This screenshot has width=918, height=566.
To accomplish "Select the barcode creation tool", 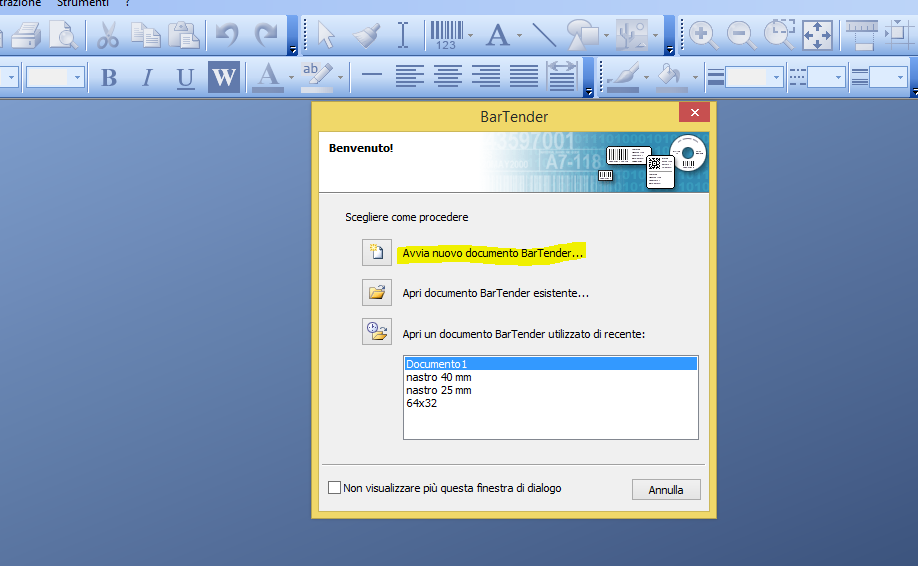I will tap(447, 35).
